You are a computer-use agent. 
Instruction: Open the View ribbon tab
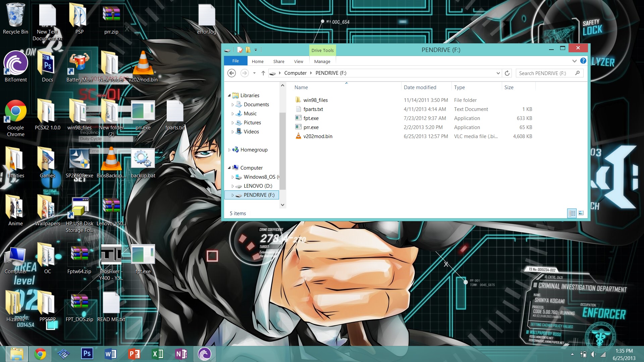tap(299, 61)
